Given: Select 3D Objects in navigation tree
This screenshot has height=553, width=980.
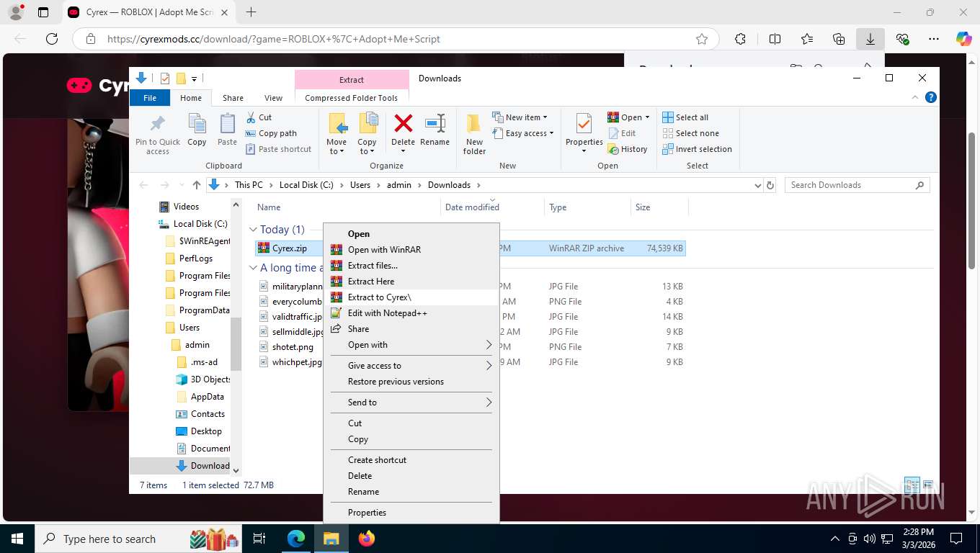Looking at the screenshot, I should pyautogui.click(x=203, y=379).
